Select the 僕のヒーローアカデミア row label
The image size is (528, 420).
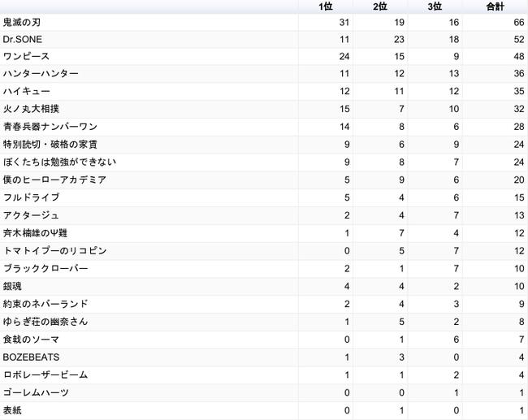coord(54,180)
